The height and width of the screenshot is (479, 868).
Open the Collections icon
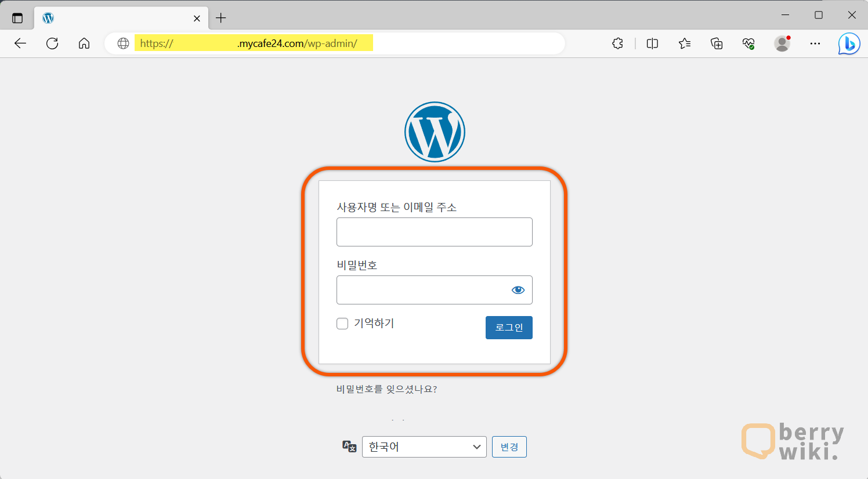[x=717, y=43]
